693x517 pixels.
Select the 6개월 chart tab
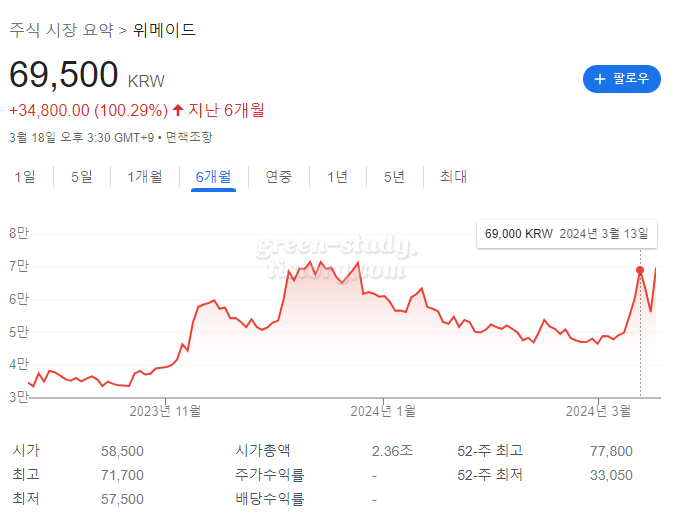click(213, 177)
